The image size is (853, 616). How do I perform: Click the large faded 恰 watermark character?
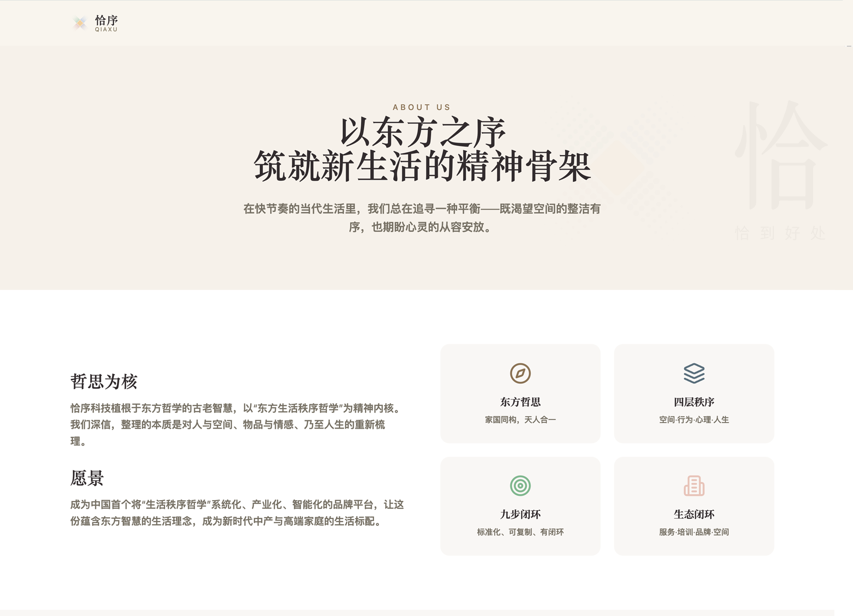[781, 155]
